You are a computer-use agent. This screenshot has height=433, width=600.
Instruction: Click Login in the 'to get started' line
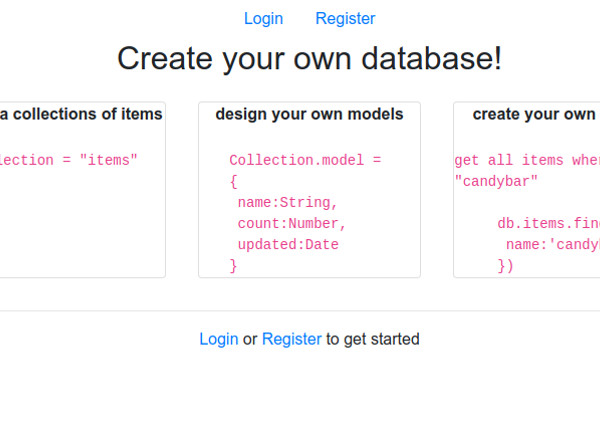(x=219, y=339)
